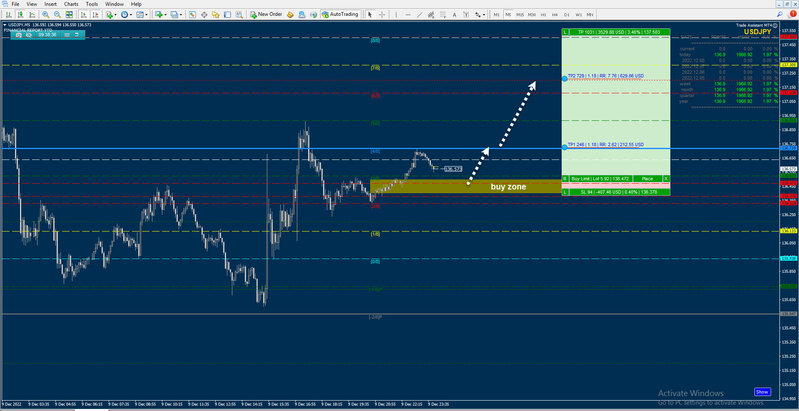Switch to the H4 timeframe
The height and width of the screenshot is (411, 799).
pos(555,15)
